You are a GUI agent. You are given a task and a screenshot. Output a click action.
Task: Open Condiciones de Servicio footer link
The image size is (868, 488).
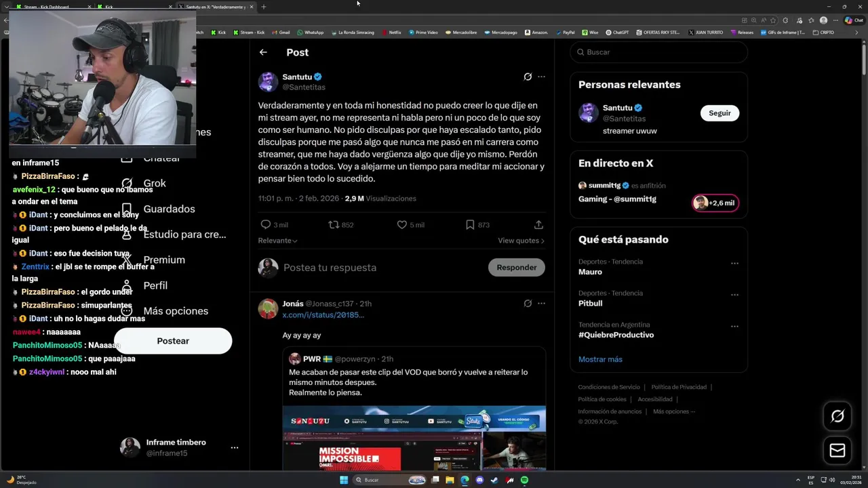click(x=608, y=387)
